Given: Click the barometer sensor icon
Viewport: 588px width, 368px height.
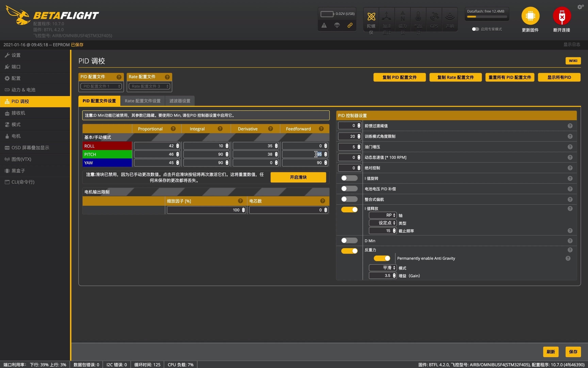Looking at the screenshot, I should click(418, 16).
